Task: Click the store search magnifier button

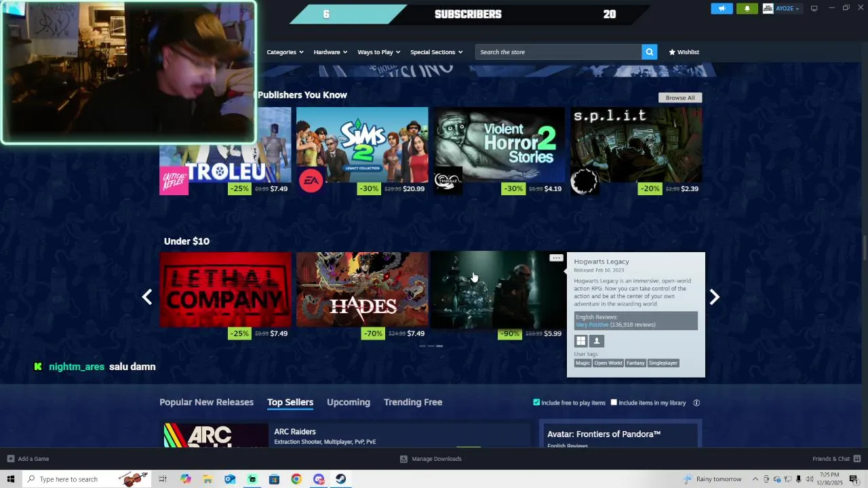Action: pos(650,52)
